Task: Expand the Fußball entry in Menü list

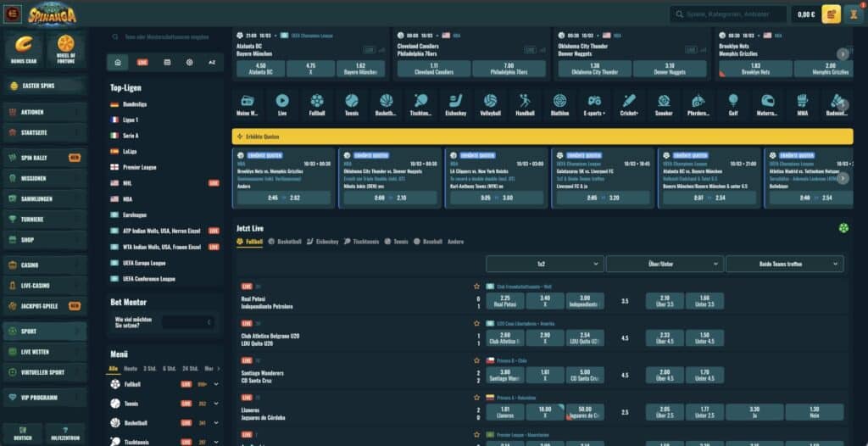Action: point(216,384)
